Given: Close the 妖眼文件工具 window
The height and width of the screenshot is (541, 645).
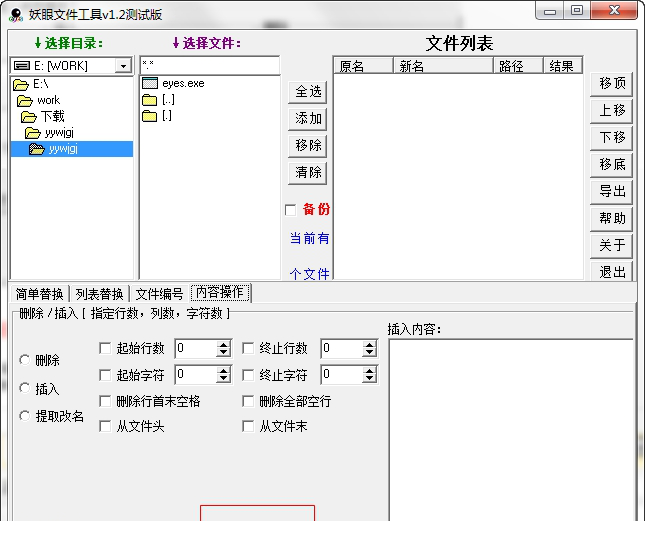Looking at the screenshot, I should coord(614,10).
